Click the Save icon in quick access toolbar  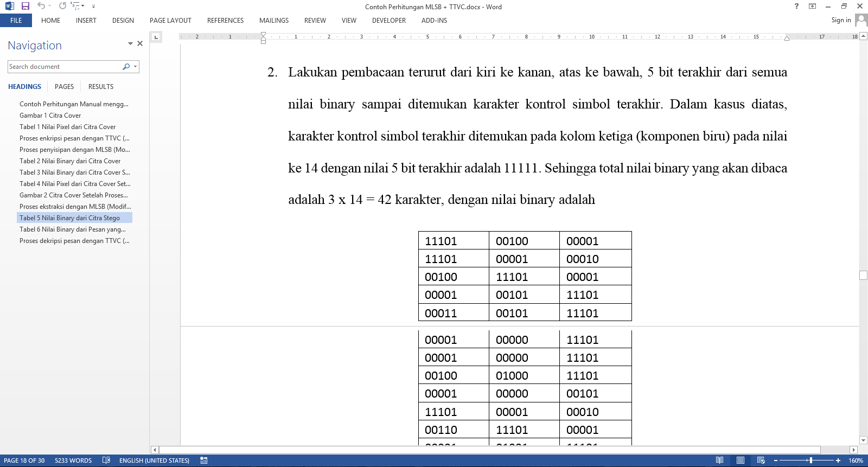25,6
